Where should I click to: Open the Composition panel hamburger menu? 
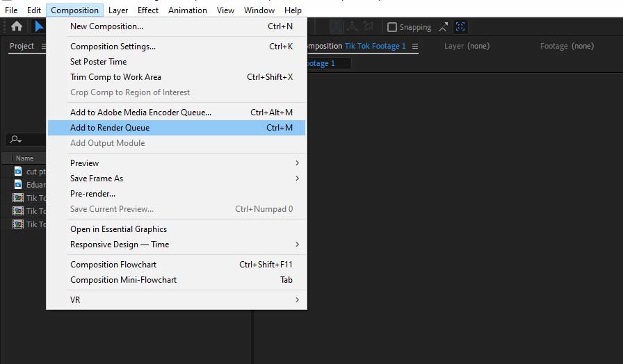(415, 46)
